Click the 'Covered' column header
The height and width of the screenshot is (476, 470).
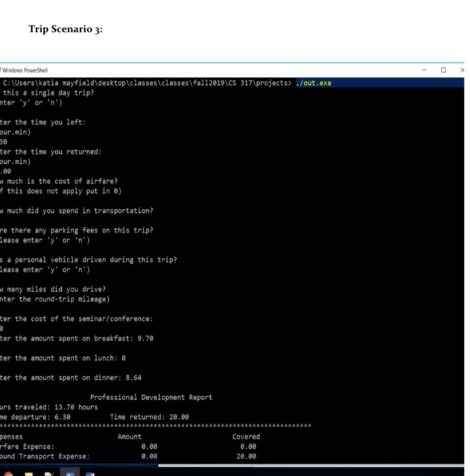click(246, 437)
